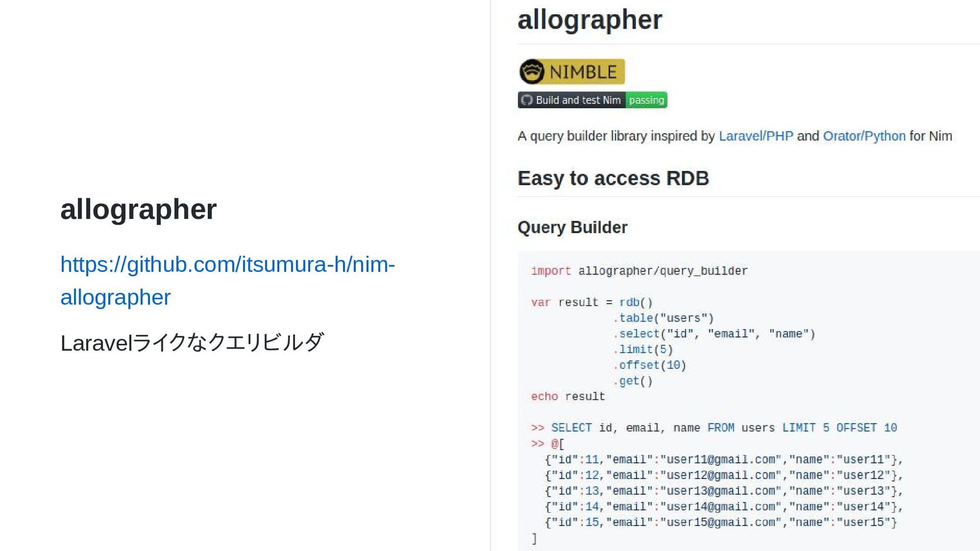This screenshot has height=551, width=980.
Task: Click the Easy to access RDB heading
Action: pos(613,179)
